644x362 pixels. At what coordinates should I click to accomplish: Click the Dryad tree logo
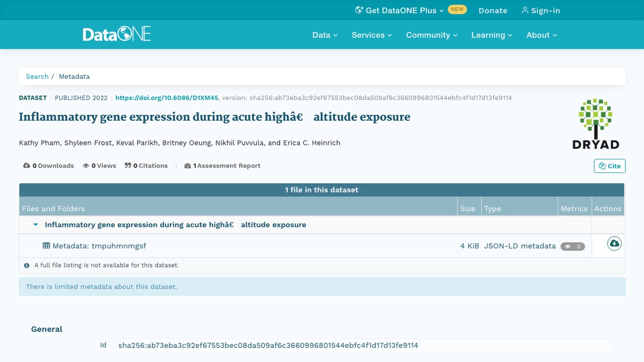pyautogui.click(x=596, y=124)
